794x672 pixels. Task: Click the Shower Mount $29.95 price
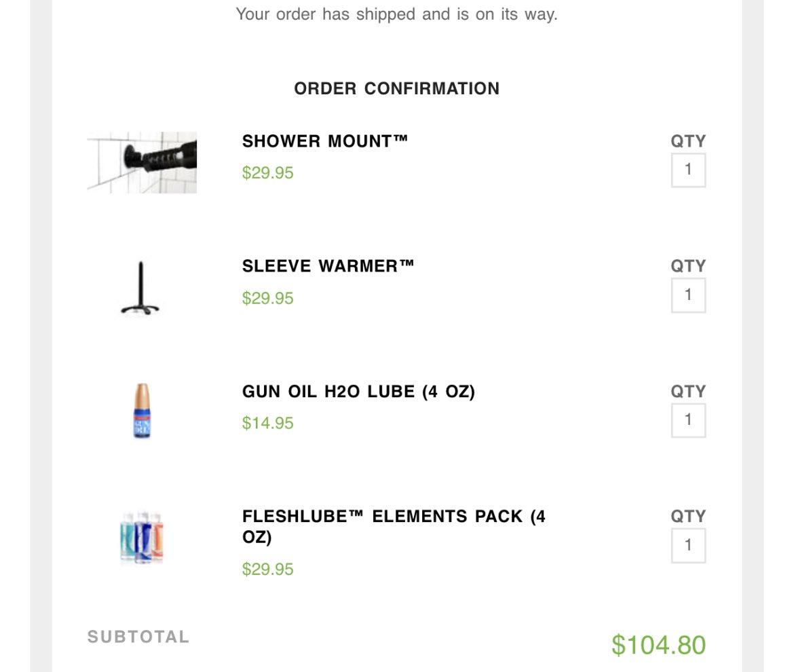click(x=267, y=172)
